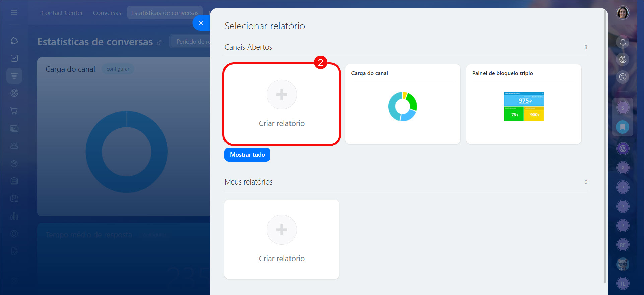Open the user profile photo at top right

(x=623, y=13)
